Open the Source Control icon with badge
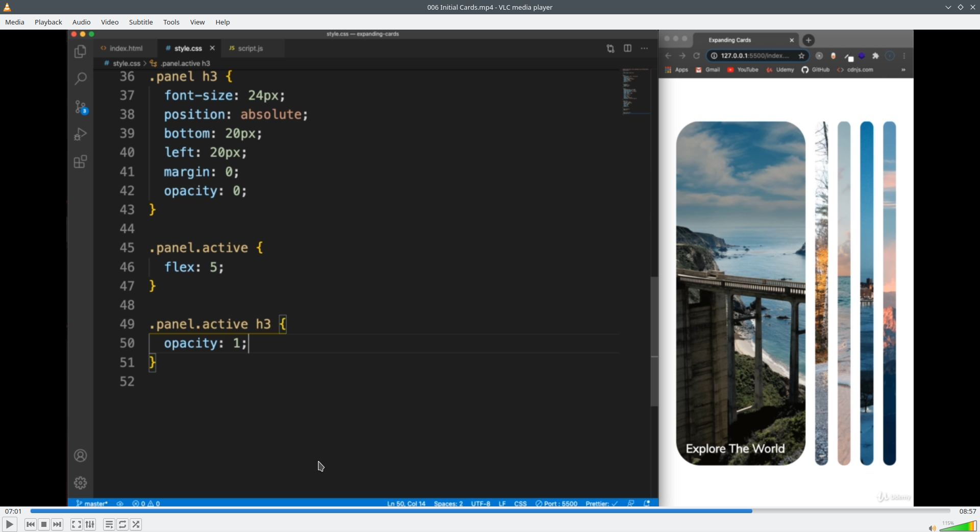 [81, 107]
